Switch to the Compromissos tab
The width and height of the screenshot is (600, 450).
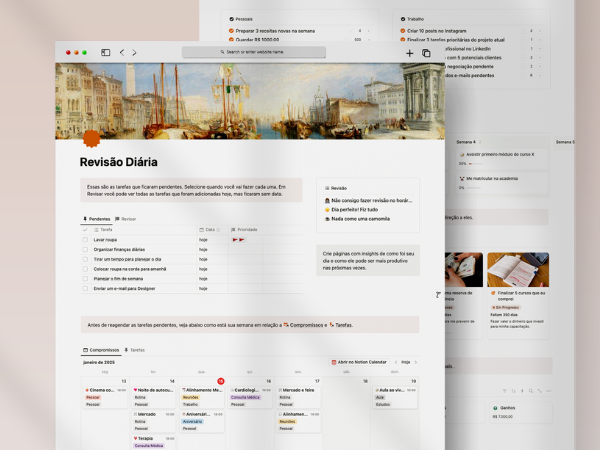click(x=101, y=350)
